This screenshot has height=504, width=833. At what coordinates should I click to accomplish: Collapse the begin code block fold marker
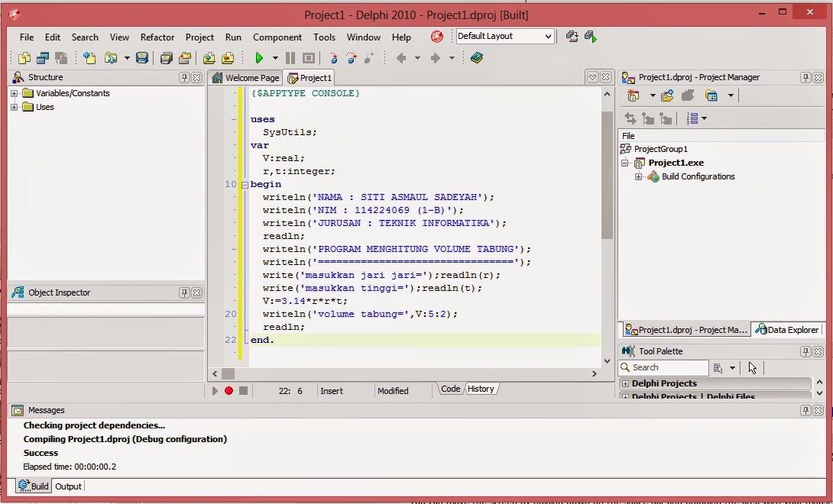[245, 185]
